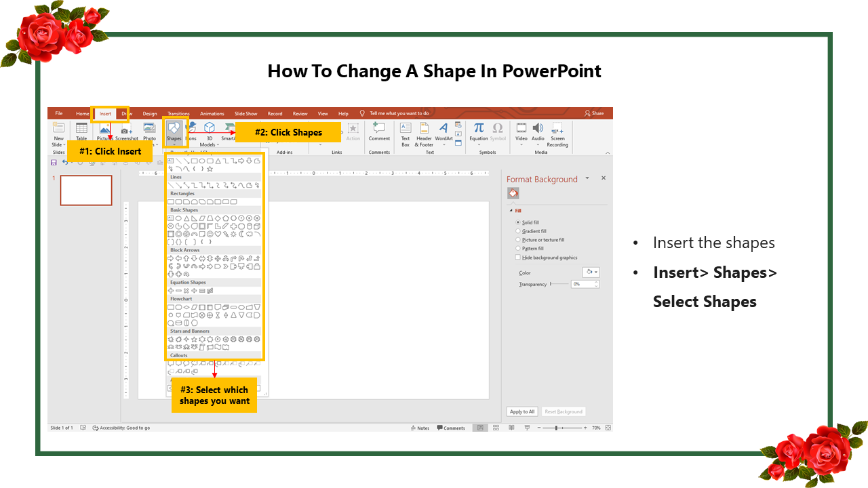Adjust the Transparency slider
The width and height of the screenshot is (868, 488).
pyautogui.click(x=559, y=284)
